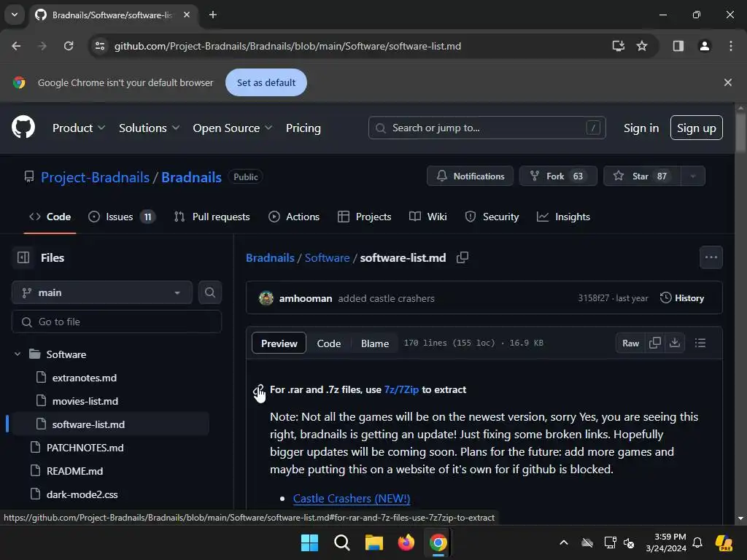Search files using the magnifier button

(209, 292)
